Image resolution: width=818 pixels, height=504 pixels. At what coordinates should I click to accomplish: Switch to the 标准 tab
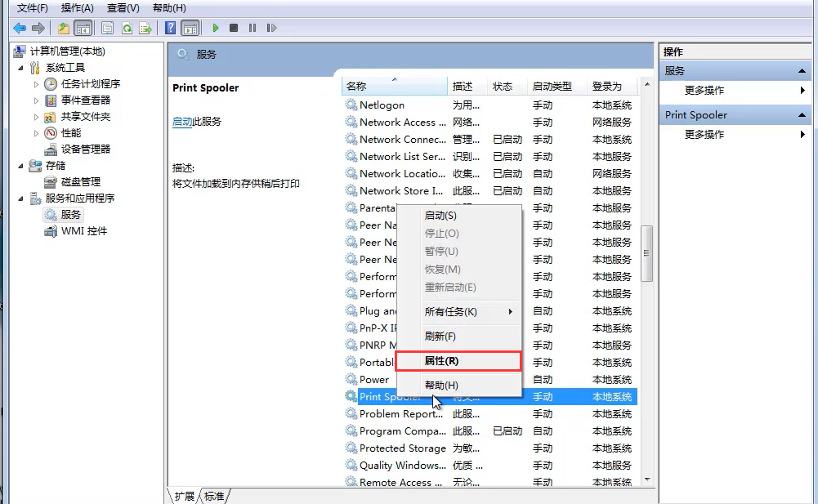pos(214,496)
